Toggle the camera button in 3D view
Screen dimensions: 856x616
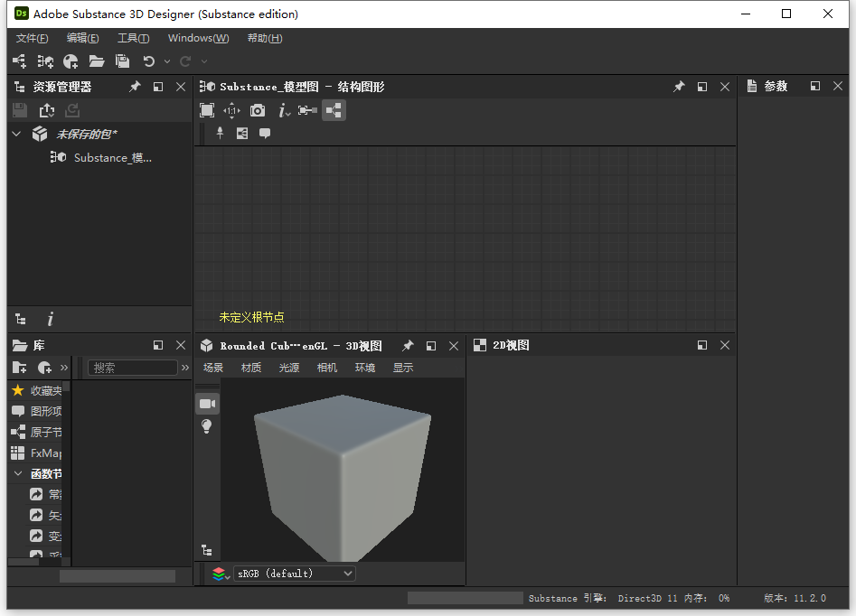click(208, 404)
